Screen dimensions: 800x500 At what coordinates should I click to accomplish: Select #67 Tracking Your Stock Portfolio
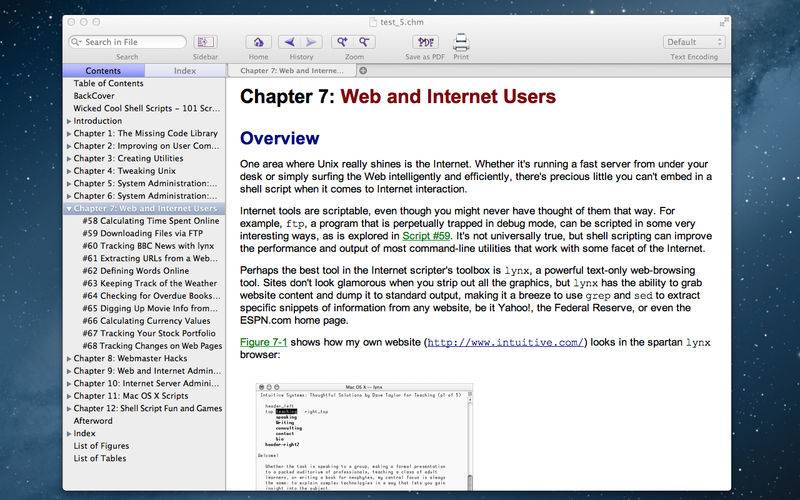click(x=148, y=333)
